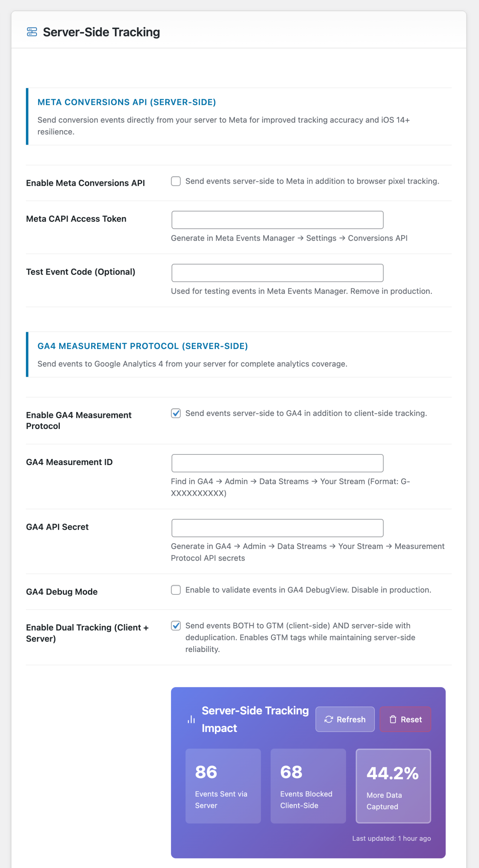The width and height of the screenshot is (479, 868).
Task: Click the GA4 MEASUREMENT PROTOCOL section heading
Action: pyautogui.click(x=143, y=346)
